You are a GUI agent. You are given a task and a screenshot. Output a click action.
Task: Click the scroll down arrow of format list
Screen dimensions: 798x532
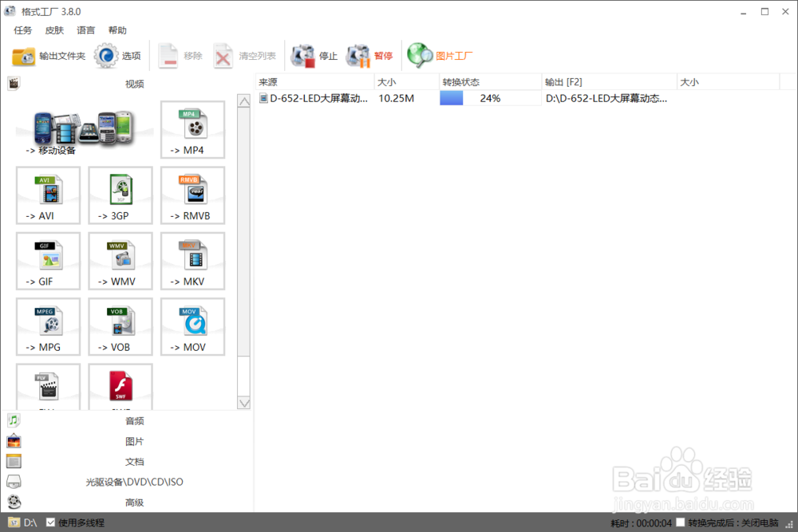(x=244, y=403)
